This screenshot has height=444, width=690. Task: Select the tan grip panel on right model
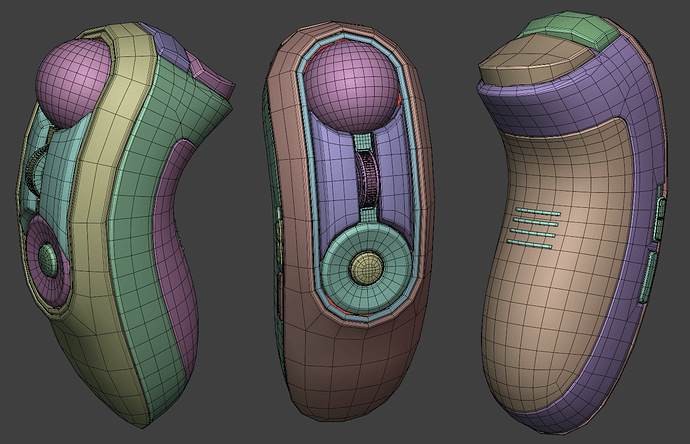pos(559,264)
